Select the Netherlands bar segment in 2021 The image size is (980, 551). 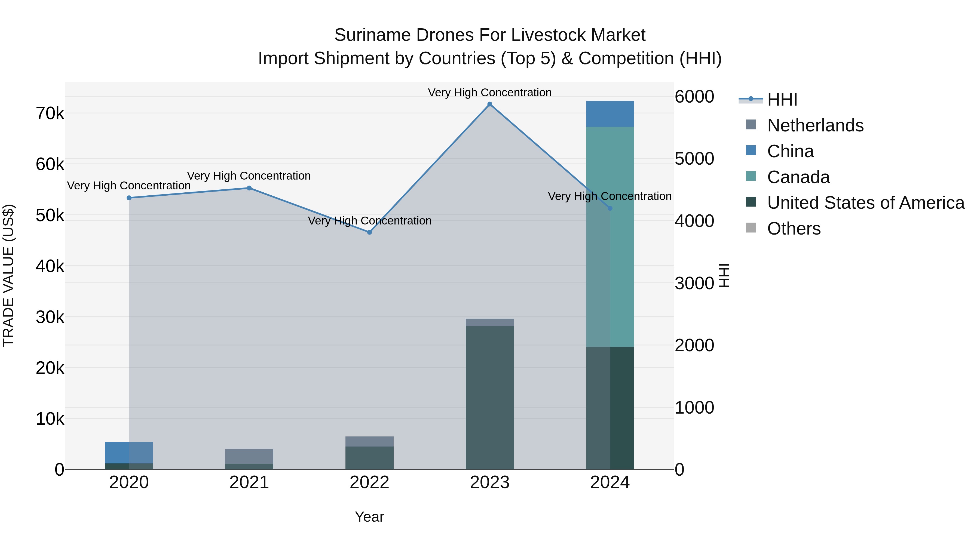point(249,456)
